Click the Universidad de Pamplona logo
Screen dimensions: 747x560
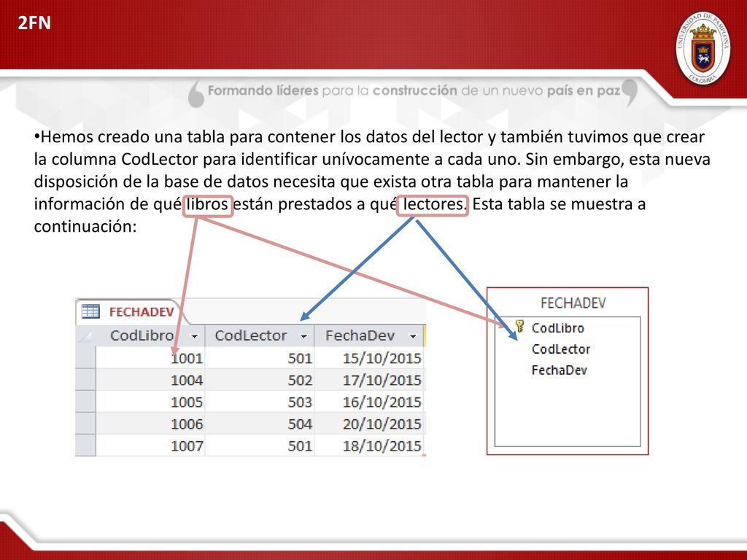click(703, 49)
